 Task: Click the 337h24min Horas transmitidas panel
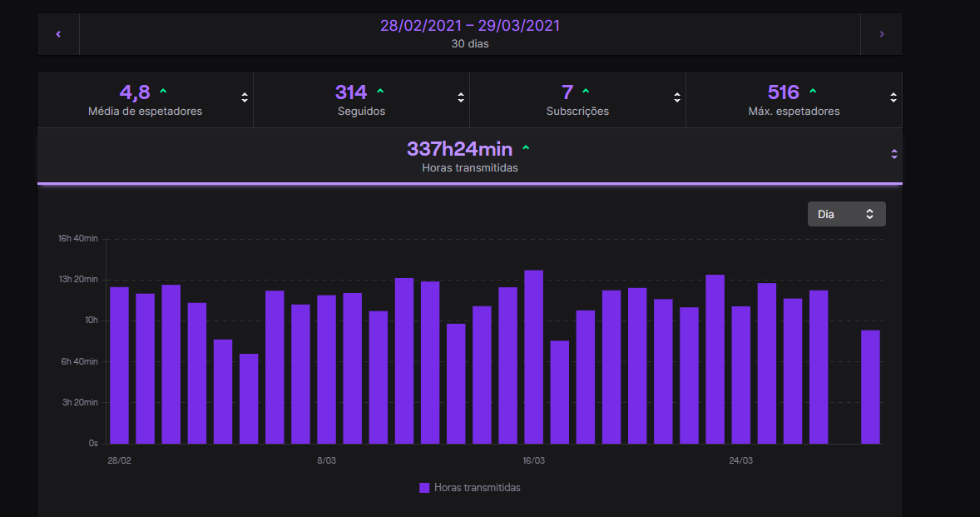[470, 157]
